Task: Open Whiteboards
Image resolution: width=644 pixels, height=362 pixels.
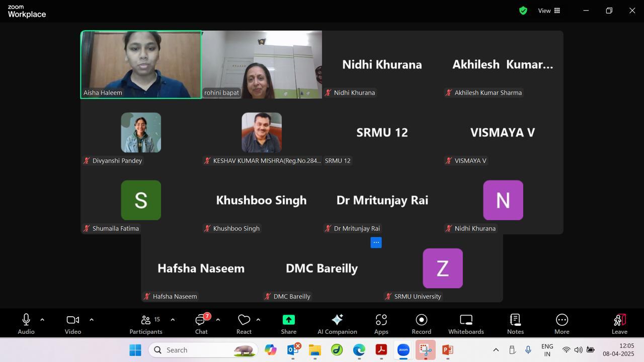Action: [x=466, y=324]
